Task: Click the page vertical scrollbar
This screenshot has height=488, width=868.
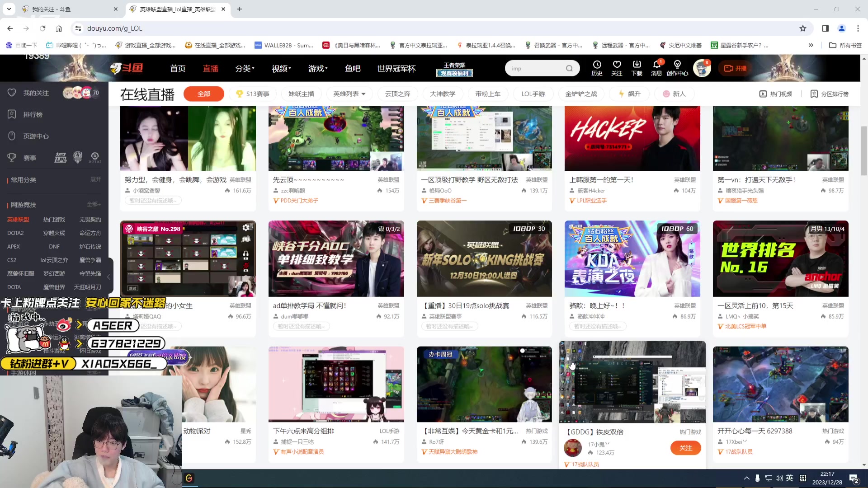Action: click(864, 151)
